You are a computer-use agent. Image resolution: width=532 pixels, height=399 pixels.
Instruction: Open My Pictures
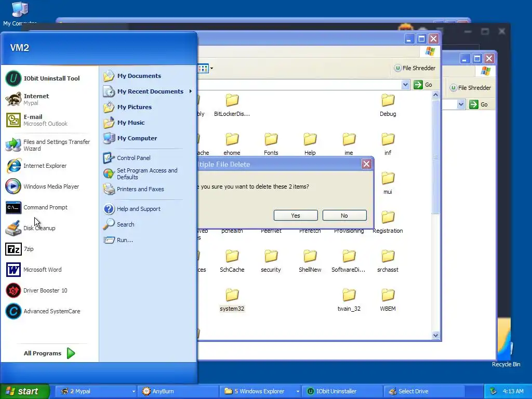pyautogui.click(x=148, y=107)
